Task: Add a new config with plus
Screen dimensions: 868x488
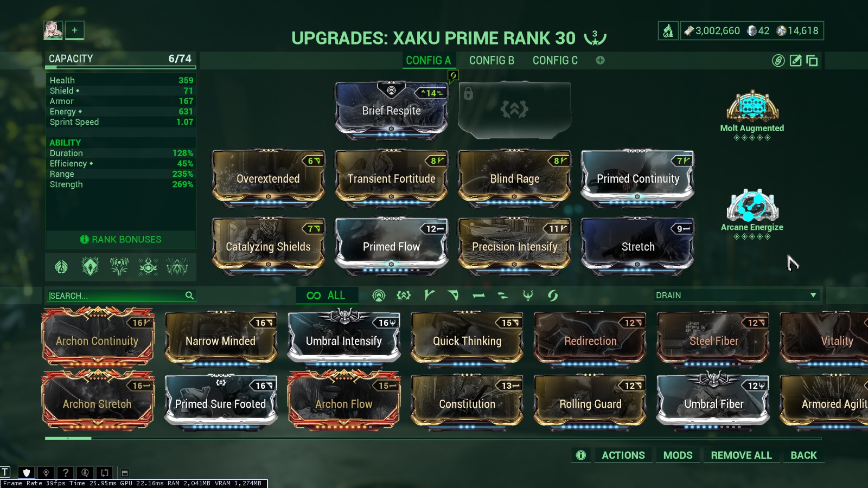Action: click(600, 60)
